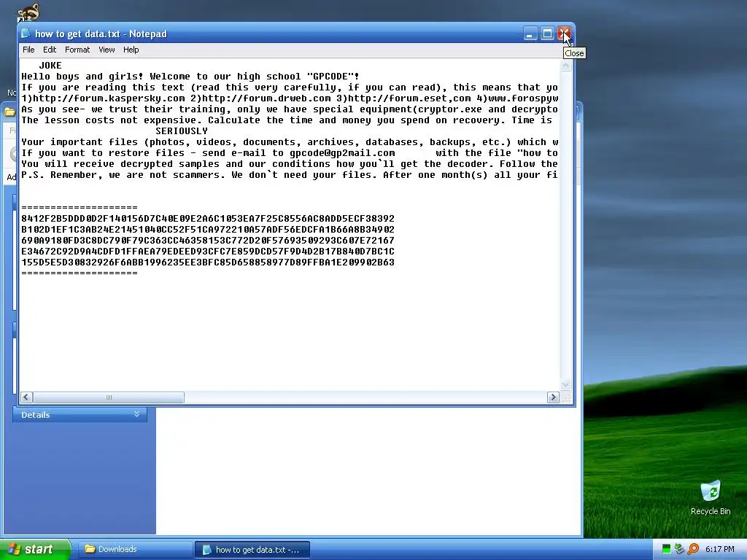Click the 'how to get data.txt' taskbar button
Viewport: 747px width, 560px height.
coord(252,550)
